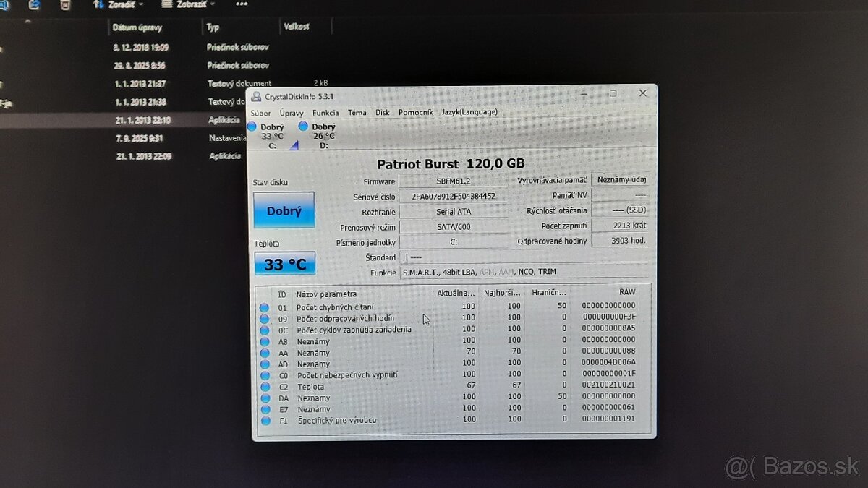Open the Súbor menu
The height and width of the screenshot is (488, 868).
(x=260, y=113)
